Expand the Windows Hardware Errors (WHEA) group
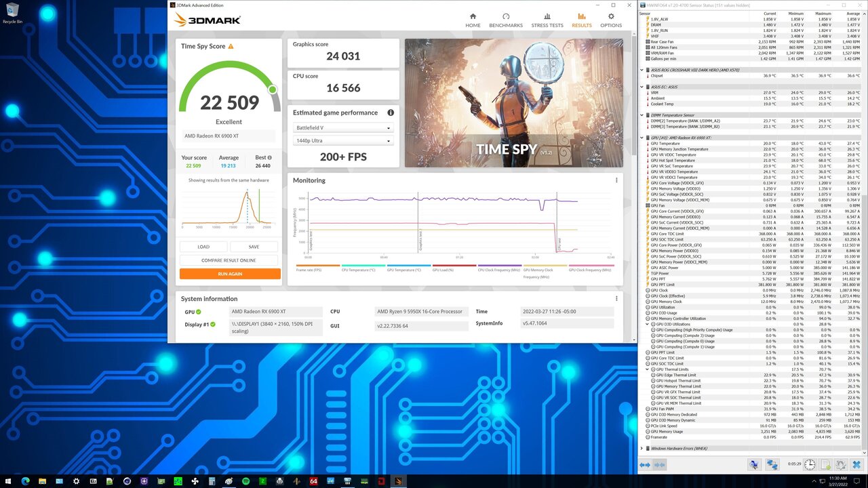This screenshot has width=868, height=488. 642,448
